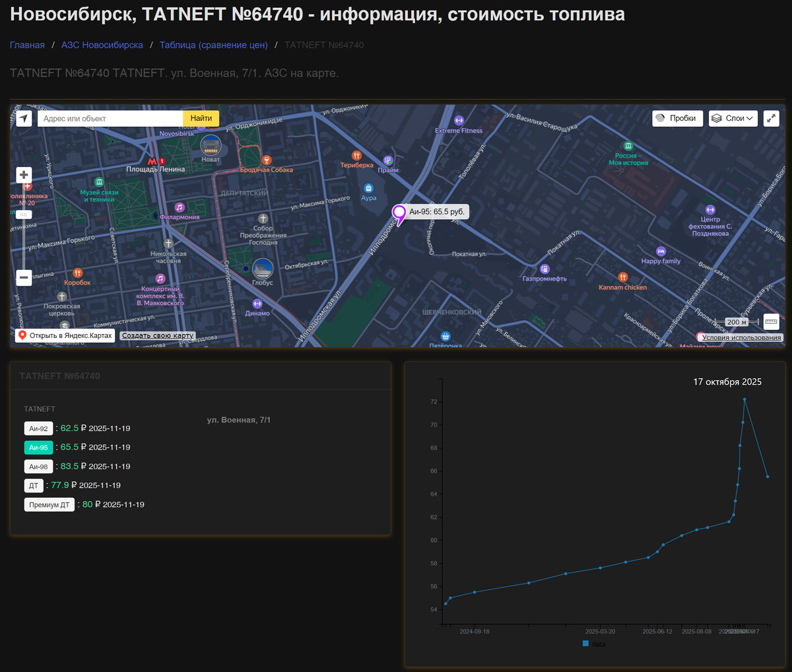Click the Газпромнефть station map icon
The height and width of the screenshot is (672, 792).
[x=544, y=269]
